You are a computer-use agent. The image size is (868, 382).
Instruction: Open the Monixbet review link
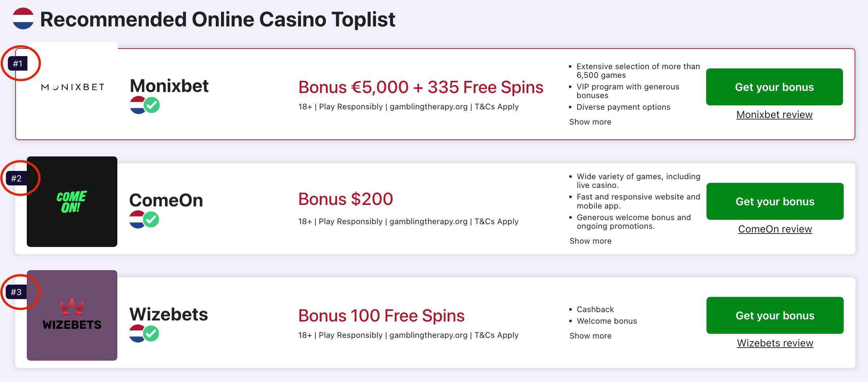coord(774,115)
